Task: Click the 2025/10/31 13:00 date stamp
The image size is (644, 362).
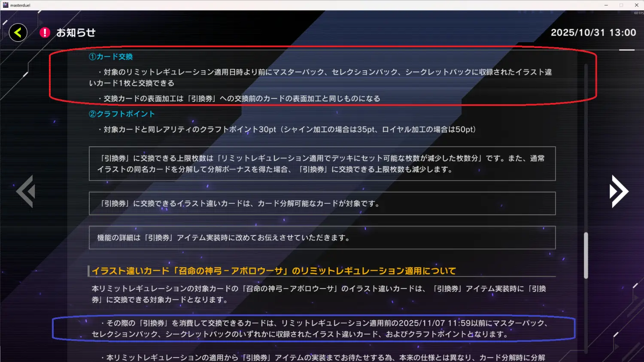Action: [593, 33]
